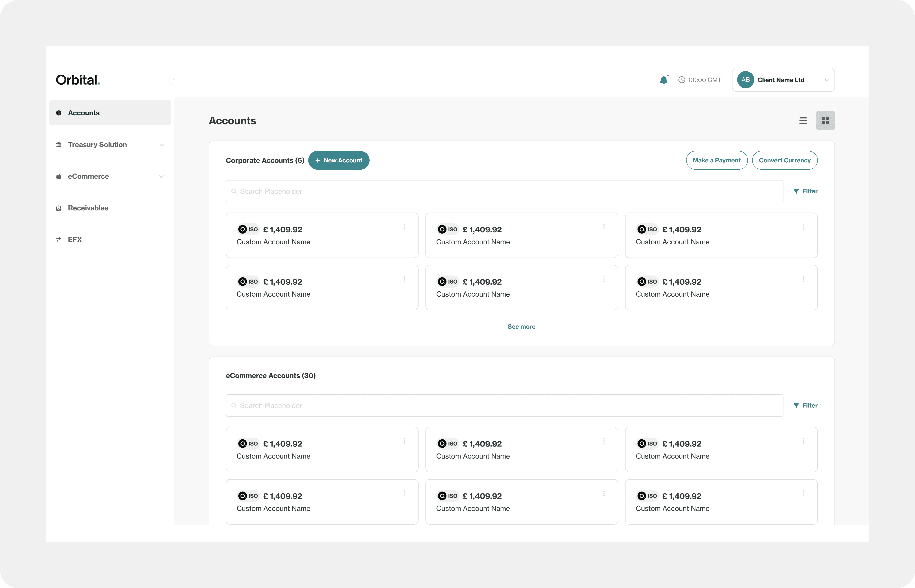Expand the Treasury Solution submenu chevron

pos(162,145)
